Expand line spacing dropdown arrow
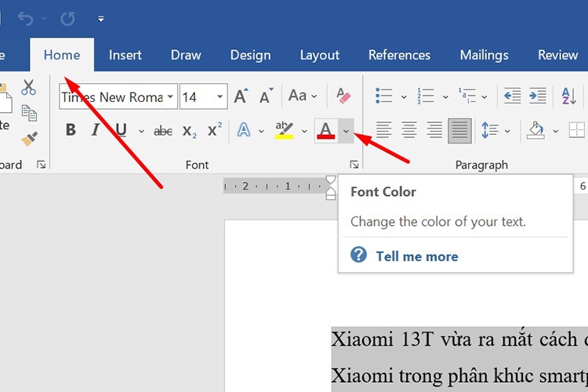 (x=507, y=131)
